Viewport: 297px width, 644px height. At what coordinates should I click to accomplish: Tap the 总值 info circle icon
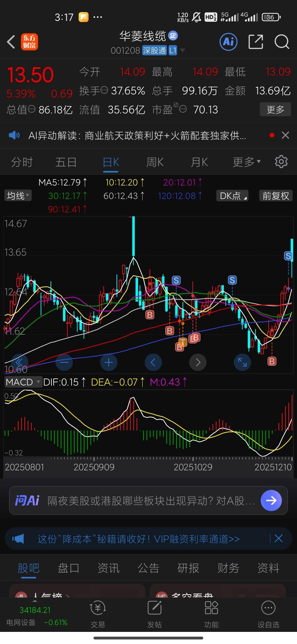32,109
